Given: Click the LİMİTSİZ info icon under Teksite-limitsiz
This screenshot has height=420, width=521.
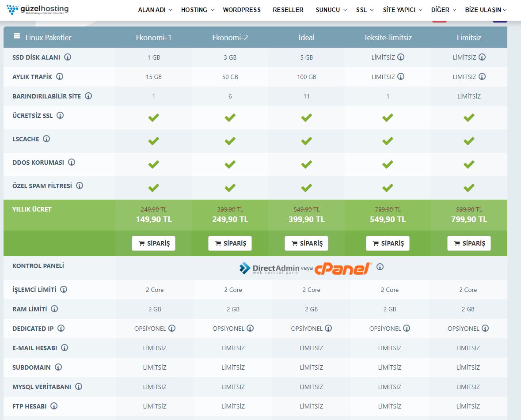Looking at the screenshot, I should point(401,57).
